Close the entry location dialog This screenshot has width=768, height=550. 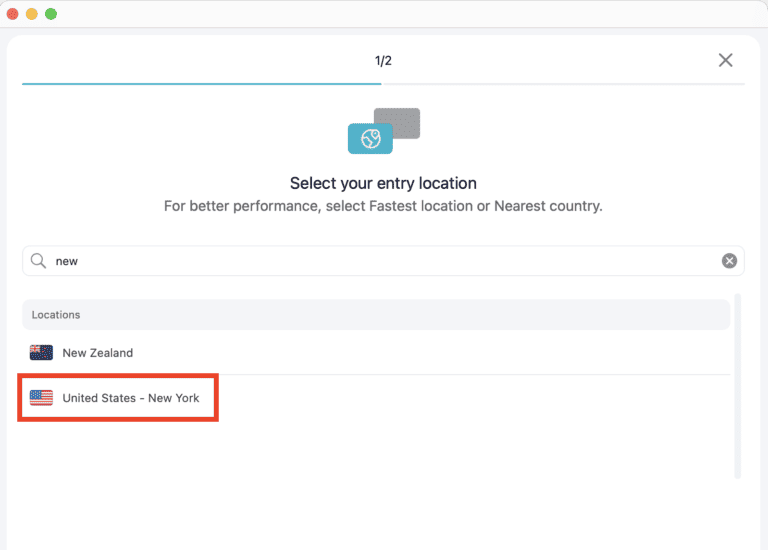pos(725,60)
